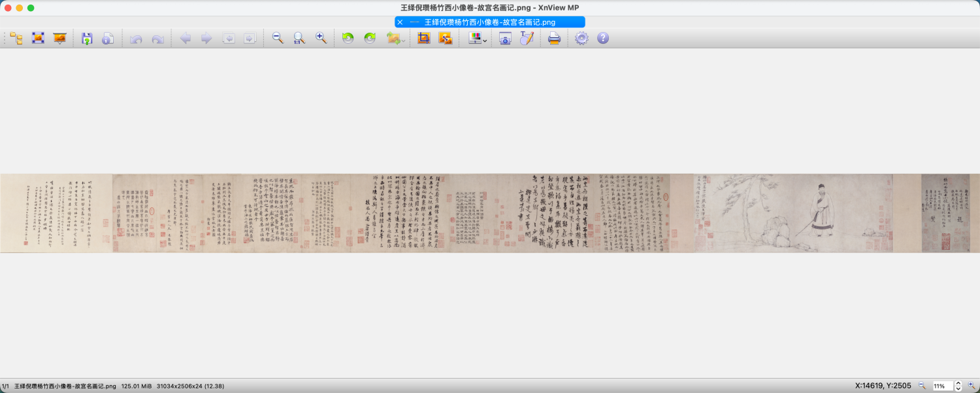Open the color adjustments dropdown
Screen dimensions: 980x393
478,39
